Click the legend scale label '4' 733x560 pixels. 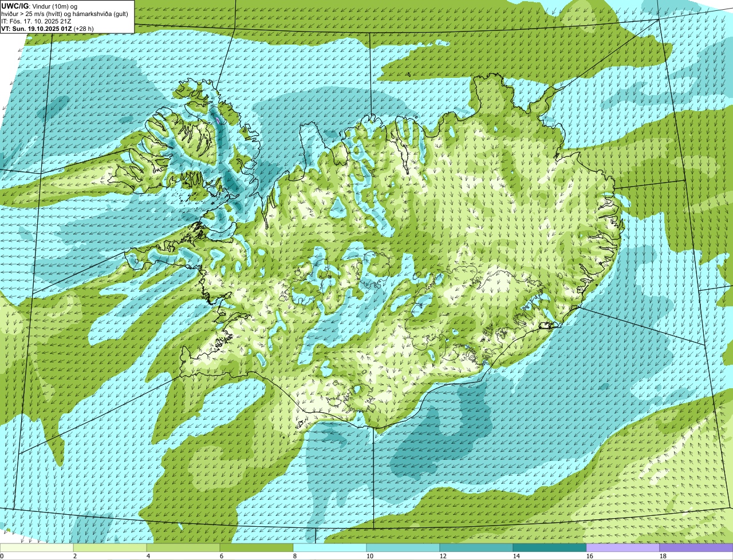[148, 556]
